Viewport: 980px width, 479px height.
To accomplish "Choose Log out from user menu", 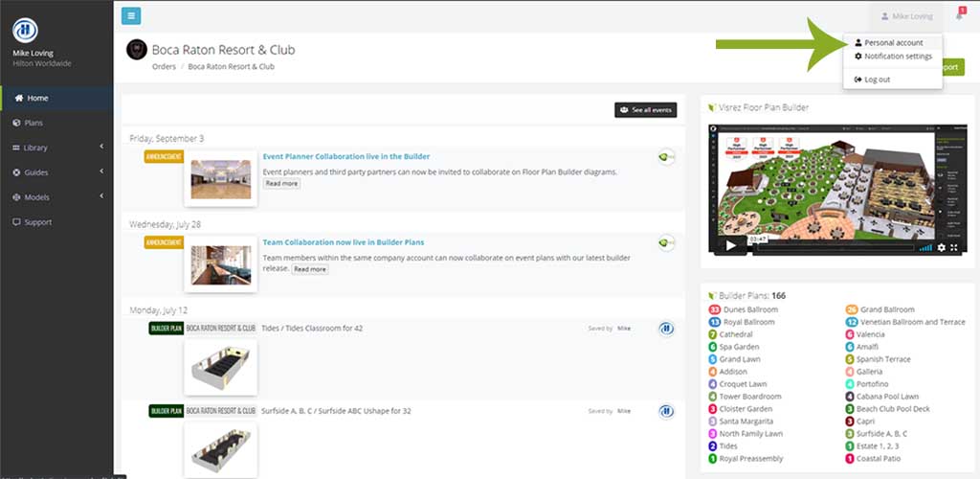I will [872, 80].
